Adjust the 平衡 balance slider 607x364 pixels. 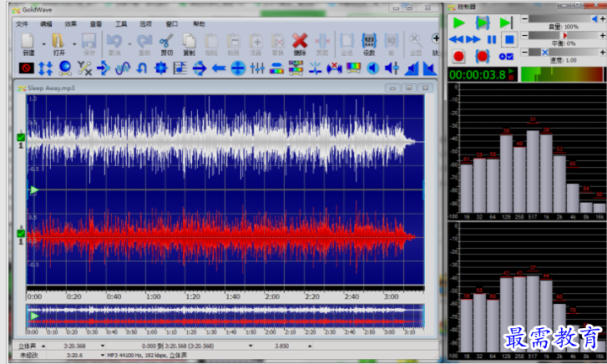564,36
